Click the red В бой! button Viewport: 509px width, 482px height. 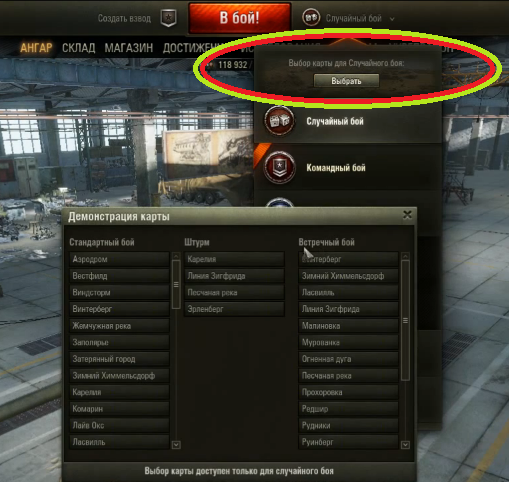pyautogui.click(x=240, y=18)
